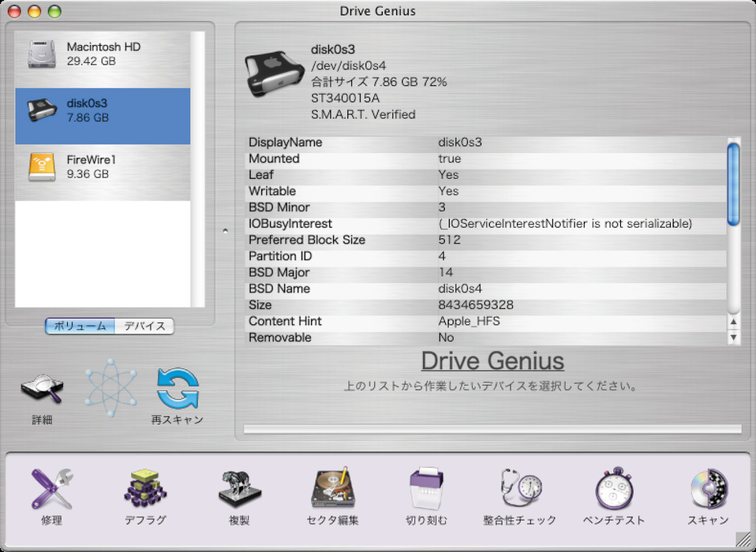The width and height of the screenshot is (756, 552).
Task: Click the Removable row
Action: (486, 337)
